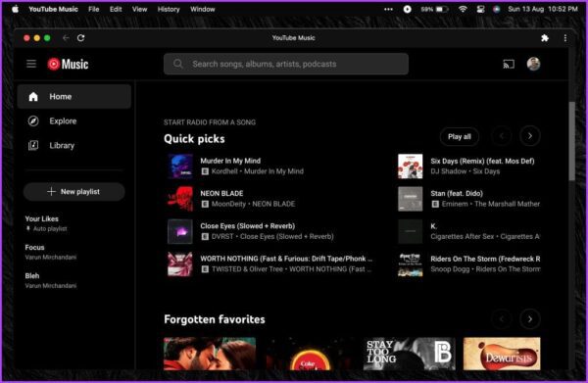588x383 pixels.
Task: Open the three-dot window options menu
Action: [565, 38]
